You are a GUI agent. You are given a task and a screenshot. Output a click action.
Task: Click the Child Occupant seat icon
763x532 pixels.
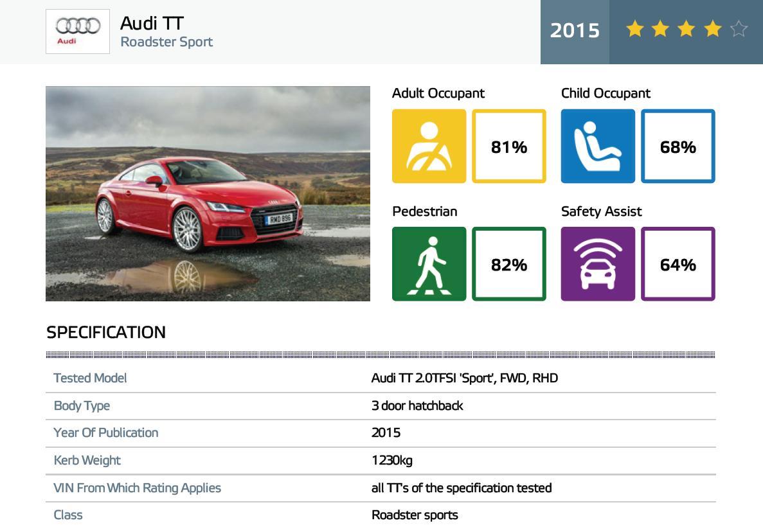tap(598, 146)
